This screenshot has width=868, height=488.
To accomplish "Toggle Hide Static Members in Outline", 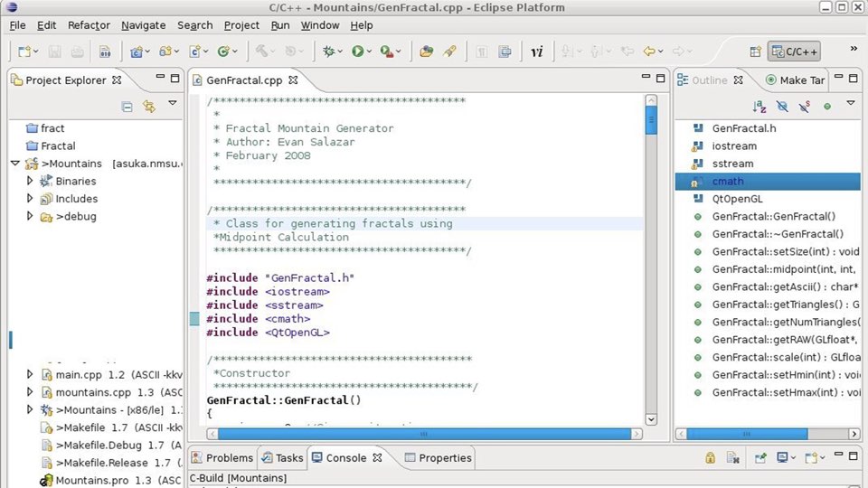I will tap(805, 107).
